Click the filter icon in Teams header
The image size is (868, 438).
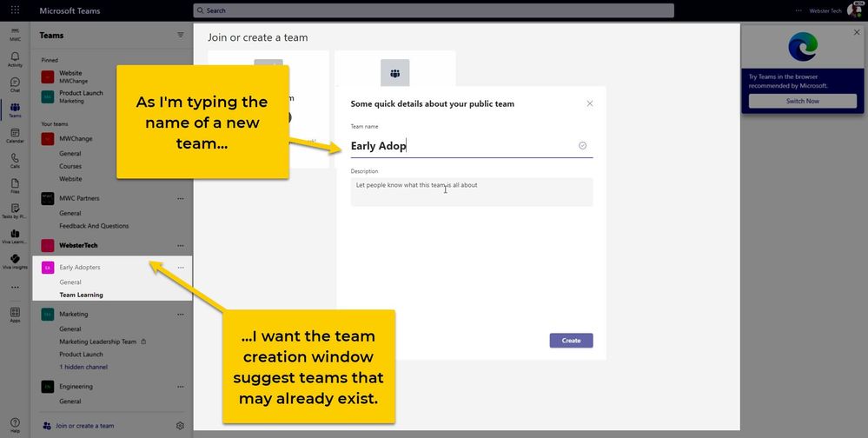coord(181,35)
